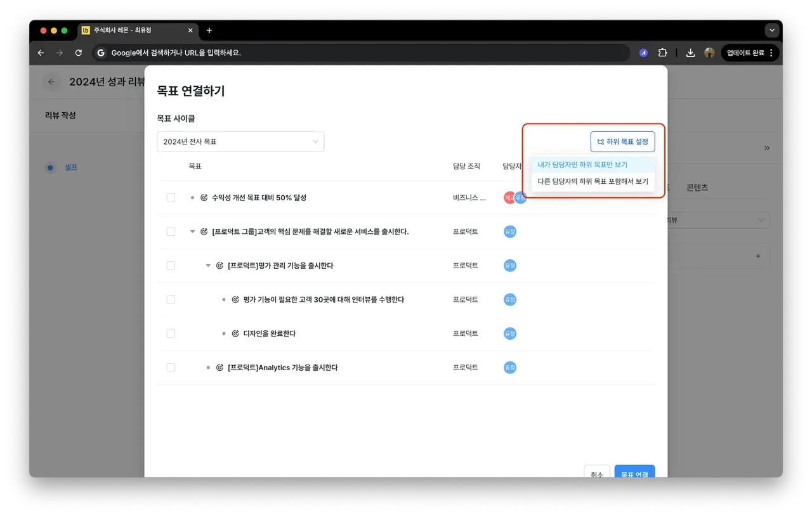Viewport: 812px width, 516px height.
Task: Reload the current browser page
Action: coord(79,53)
